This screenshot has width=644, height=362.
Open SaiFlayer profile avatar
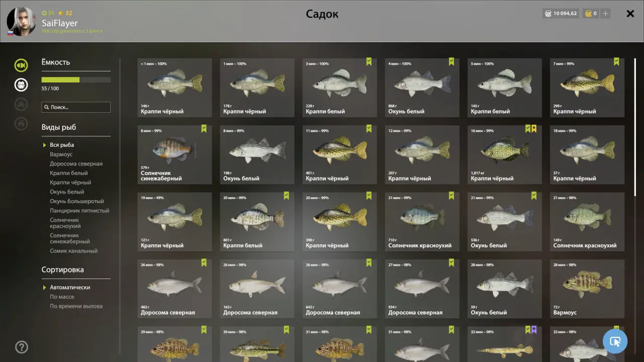tap(21, 21)
